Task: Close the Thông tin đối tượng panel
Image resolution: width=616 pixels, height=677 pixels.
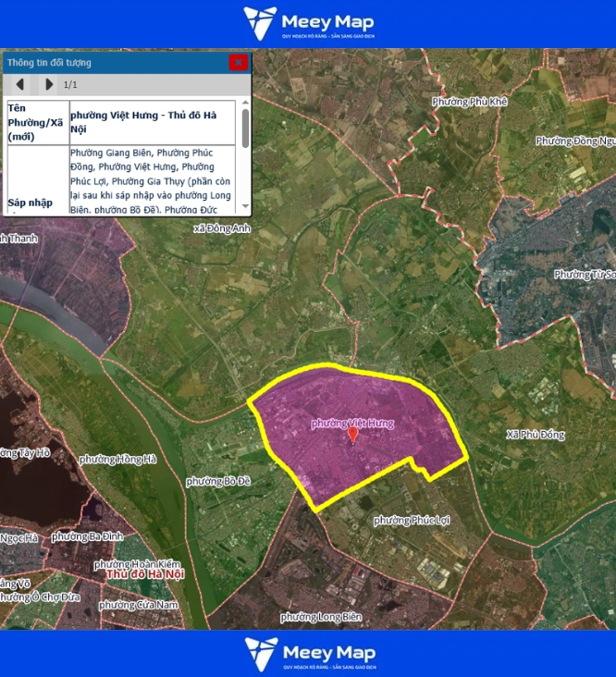Action: [x=239, y=62]
